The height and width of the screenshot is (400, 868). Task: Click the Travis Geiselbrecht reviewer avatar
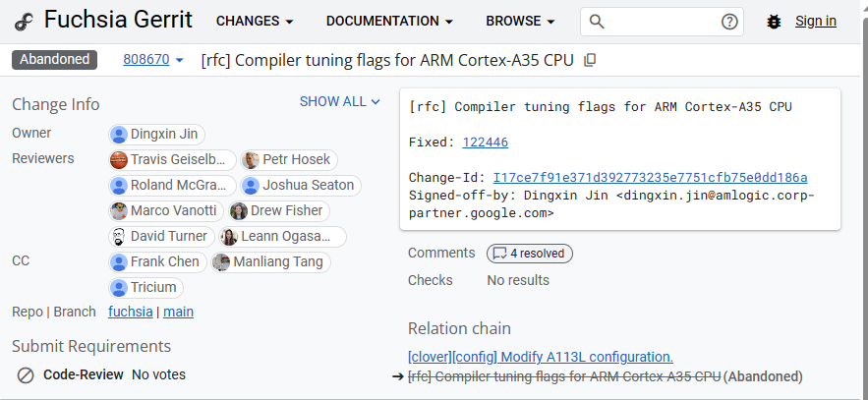(119, 159)
